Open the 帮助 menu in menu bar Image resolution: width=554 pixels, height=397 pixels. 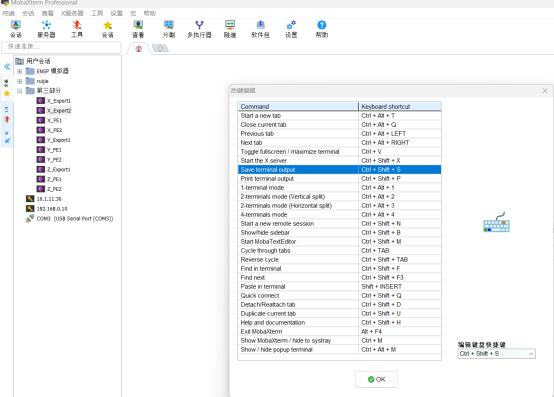149,13
